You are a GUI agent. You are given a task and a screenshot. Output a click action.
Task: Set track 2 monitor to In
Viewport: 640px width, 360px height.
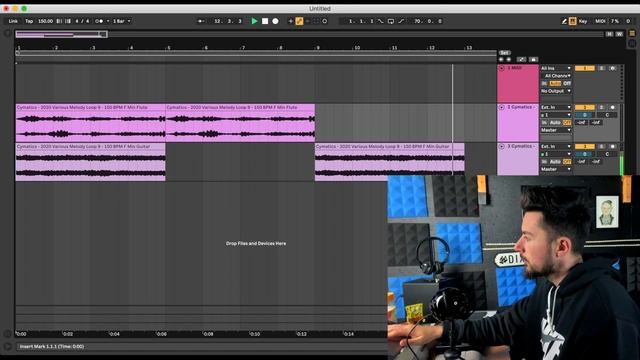click(x=544, y=122)
